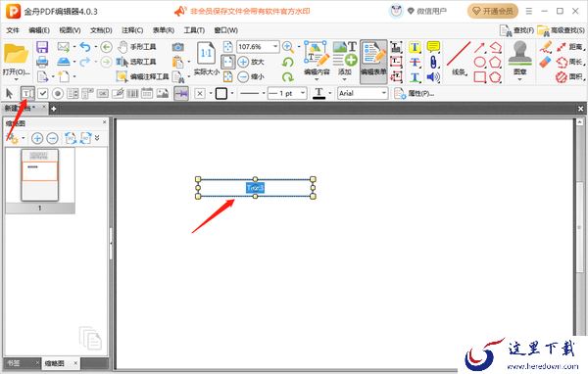Select the red rectangle shape tool
Image resolution: width=588 pixels, height=374 pixels.
tap(480, 77)
